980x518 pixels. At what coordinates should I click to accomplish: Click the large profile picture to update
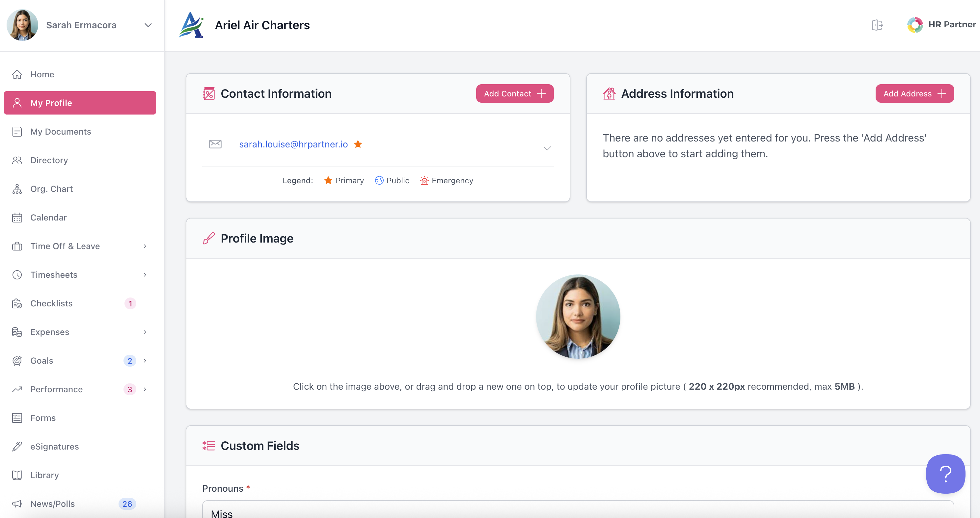point(578,317)
